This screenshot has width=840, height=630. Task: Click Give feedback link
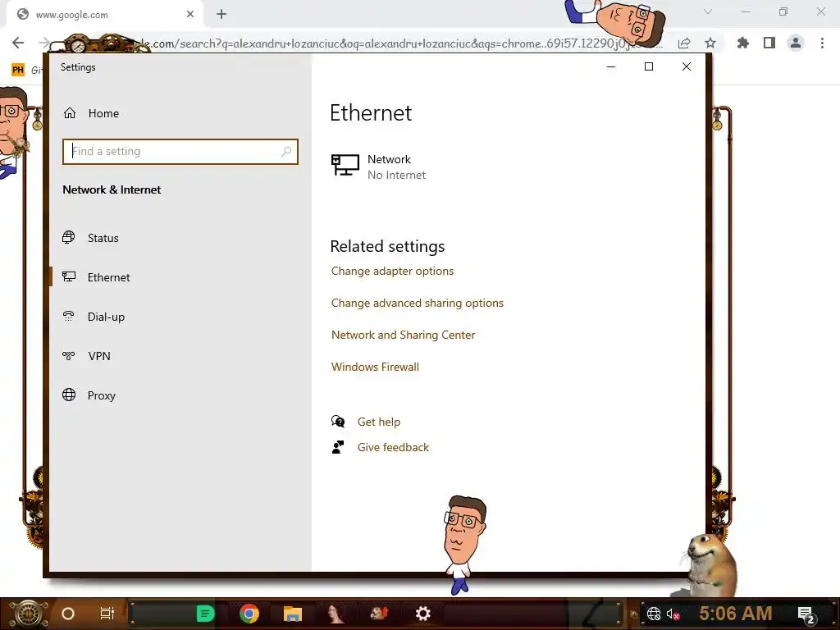pyautogui.click(x=393, y=447)
